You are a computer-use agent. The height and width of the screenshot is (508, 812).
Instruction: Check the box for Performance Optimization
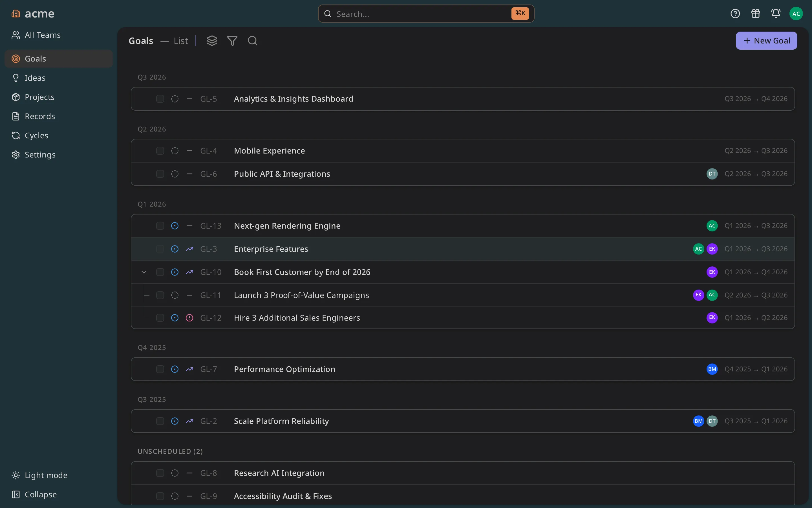click(x=160, y=369)
